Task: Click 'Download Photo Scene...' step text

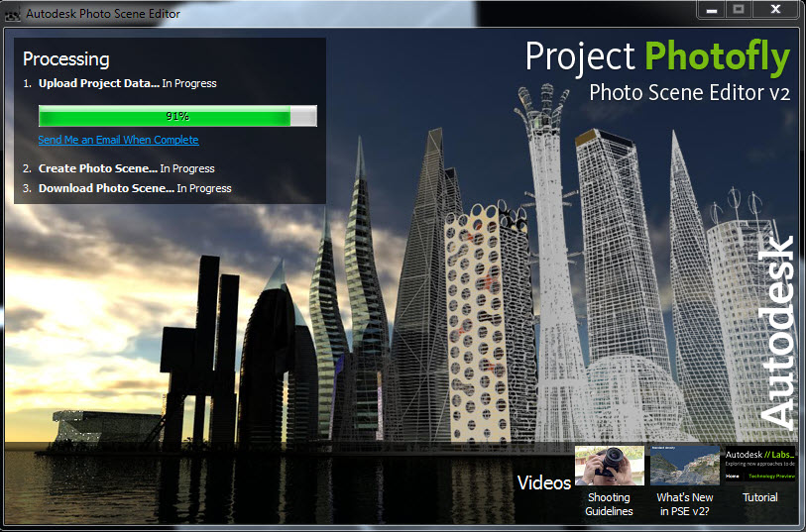Action: [106, 188]
